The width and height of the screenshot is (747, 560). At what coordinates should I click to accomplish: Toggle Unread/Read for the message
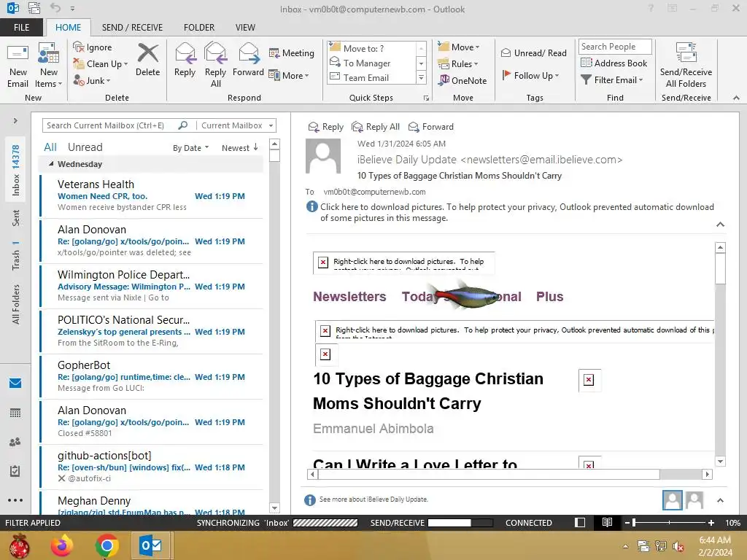pos(533,52)
